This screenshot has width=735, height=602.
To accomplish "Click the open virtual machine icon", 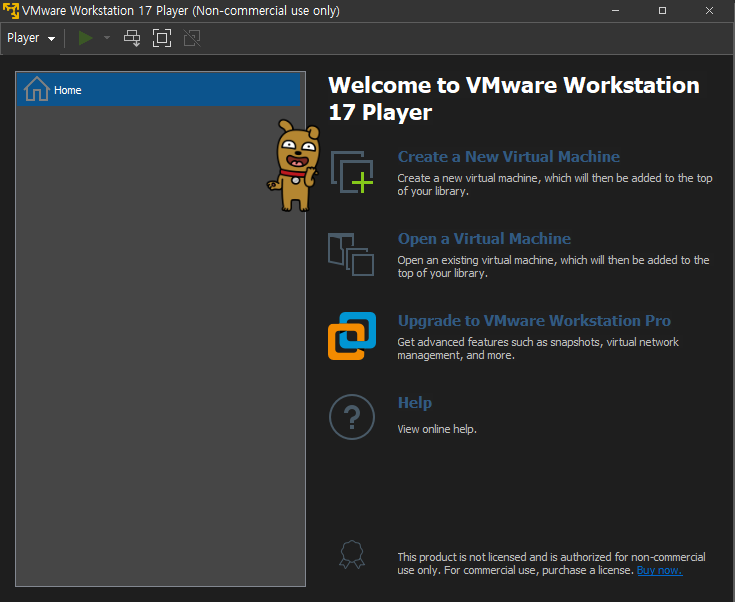I will click(351, 254).
